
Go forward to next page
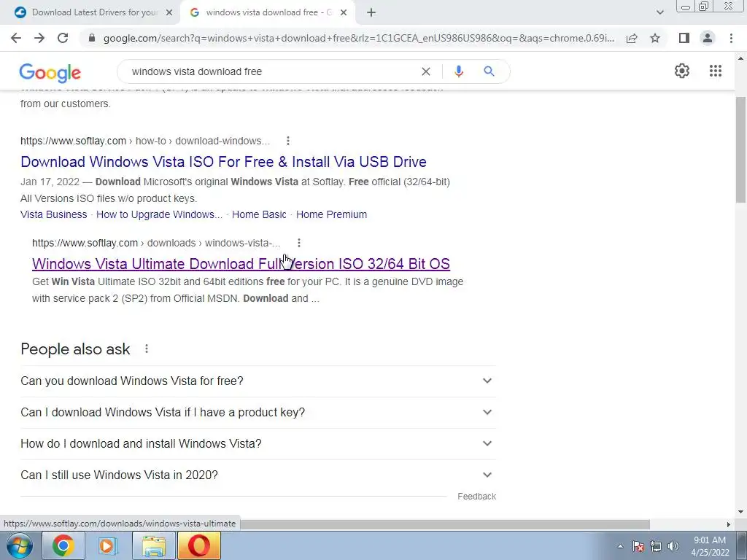tap(39, 38)
